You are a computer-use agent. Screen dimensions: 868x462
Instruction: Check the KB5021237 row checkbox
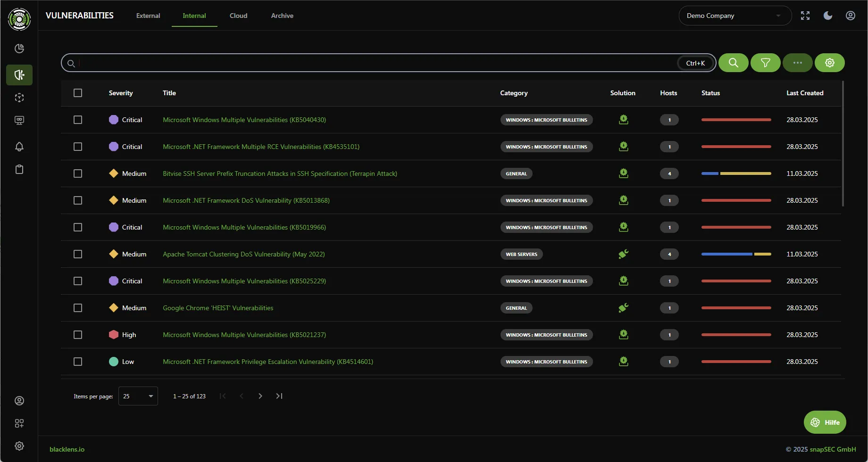pyautogui.click(x=78, y=335)
